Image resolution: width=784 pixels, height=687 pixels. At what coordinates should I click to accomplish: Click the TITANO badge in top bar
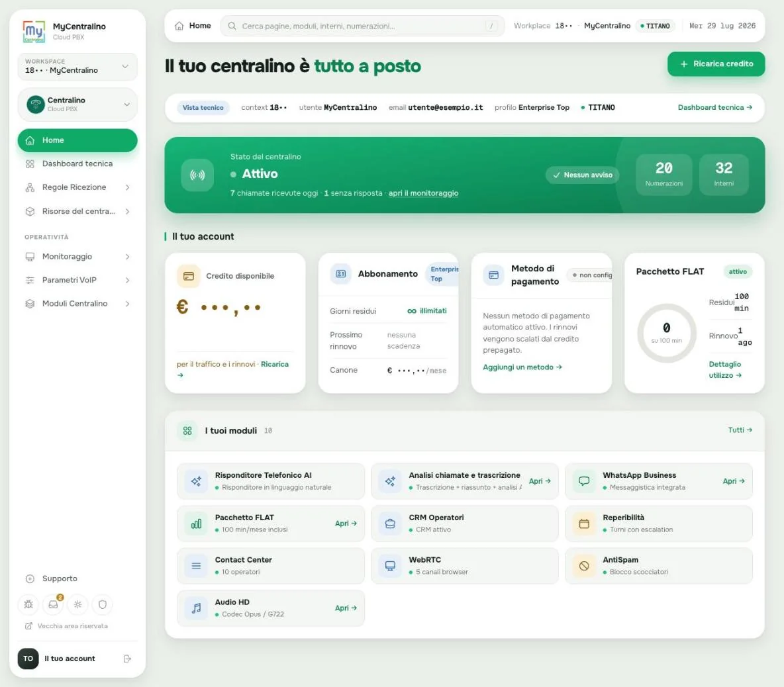pyautogui.click(x=655, y=26)
